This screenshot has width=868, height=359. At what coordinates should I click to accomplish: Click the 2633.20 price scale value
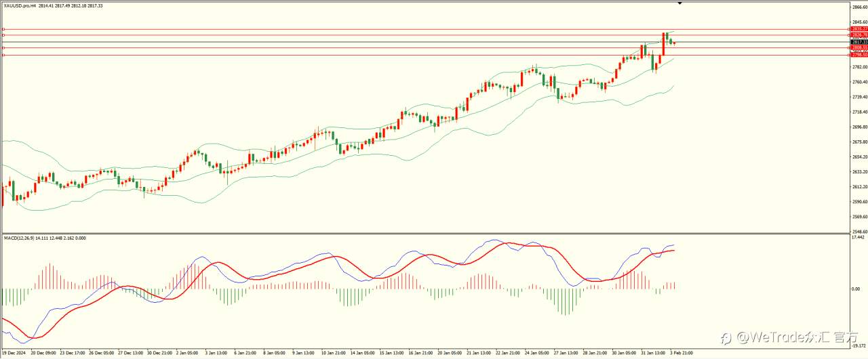[859, 172]
